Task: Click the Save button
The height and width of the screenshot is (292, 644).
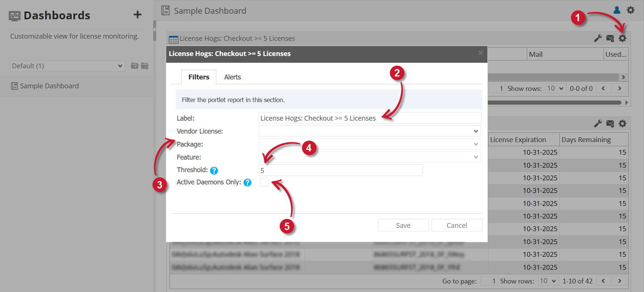Action: pyautogui.click(x=403, y=225)
